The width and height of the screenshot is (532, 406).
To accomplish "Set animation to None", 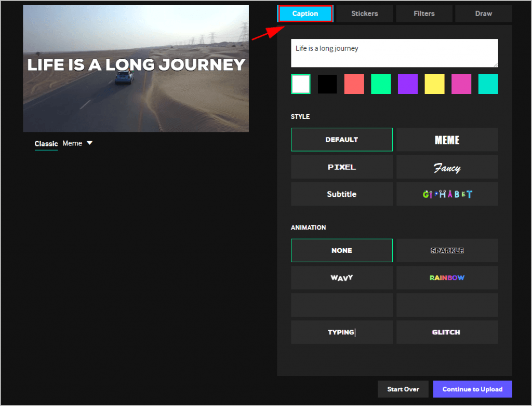I will click(342, 250).
